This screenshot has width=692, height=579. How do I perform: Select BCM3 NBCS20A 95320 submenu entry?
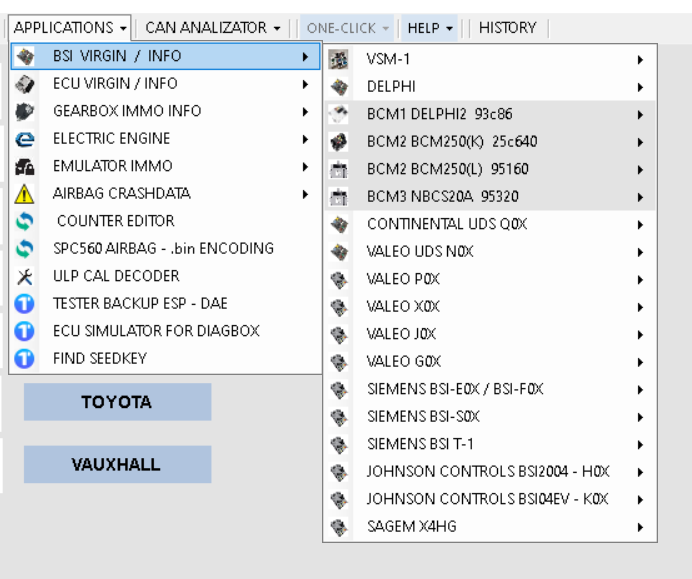point(490,196)
